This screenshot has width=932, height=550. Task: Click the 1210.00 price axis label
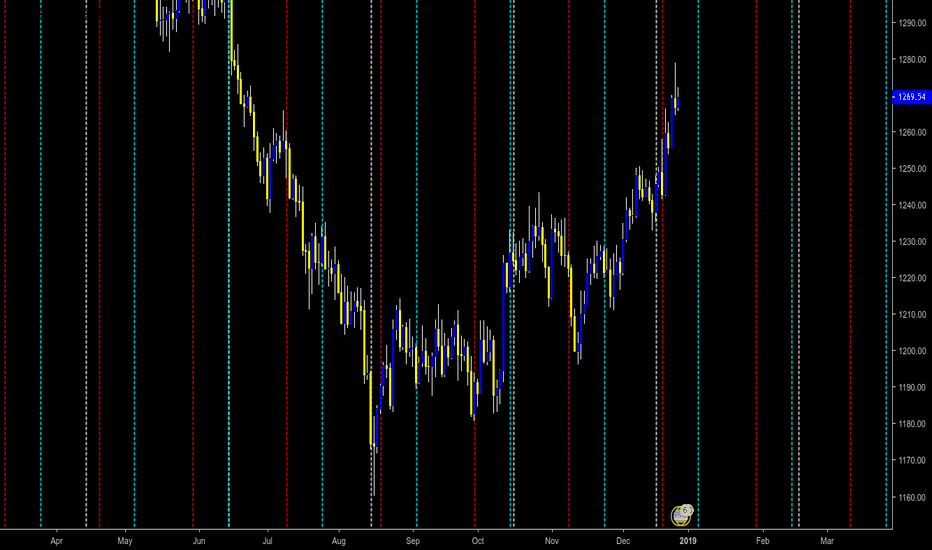coord(912,315)
